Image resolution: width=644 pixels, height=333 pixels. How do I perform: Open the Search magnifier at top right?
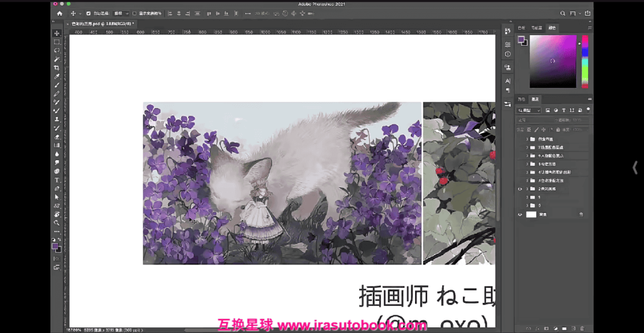563,14
